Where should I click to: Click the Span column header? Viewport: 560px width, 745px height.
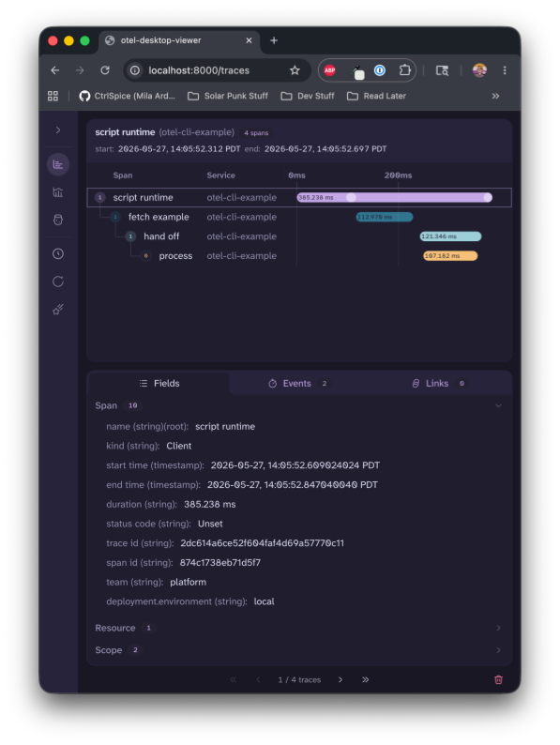click(123, 175)
